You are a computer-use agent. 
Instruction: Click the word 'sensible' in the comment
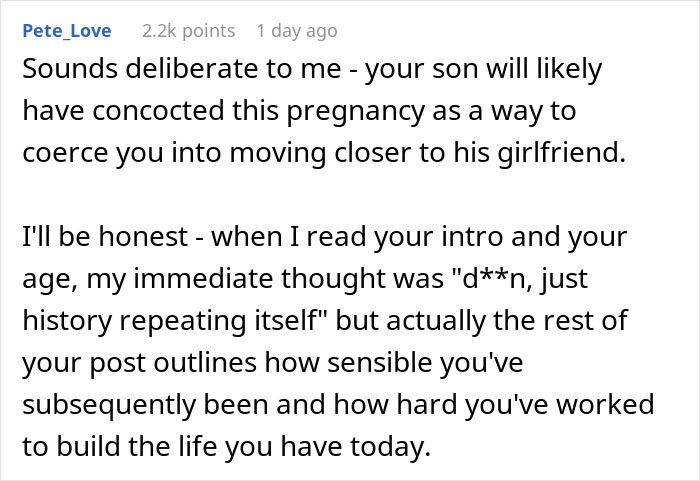[379, 362]
